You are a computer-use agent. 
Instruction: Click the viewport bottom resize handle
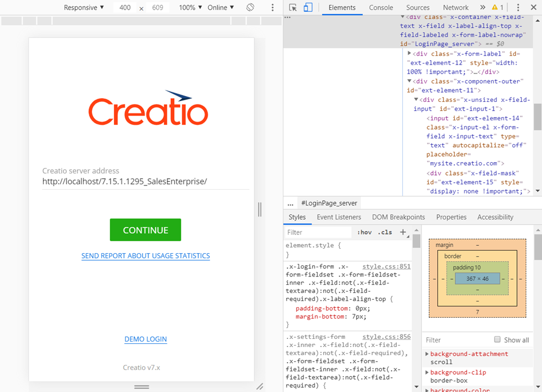coord(141,387)
